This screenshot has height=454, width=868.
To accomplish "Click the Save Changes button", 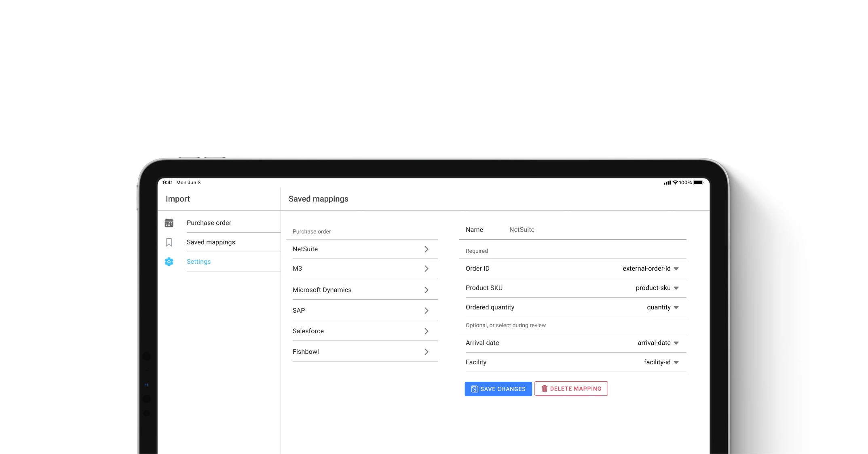I will [x=498, y=389].
